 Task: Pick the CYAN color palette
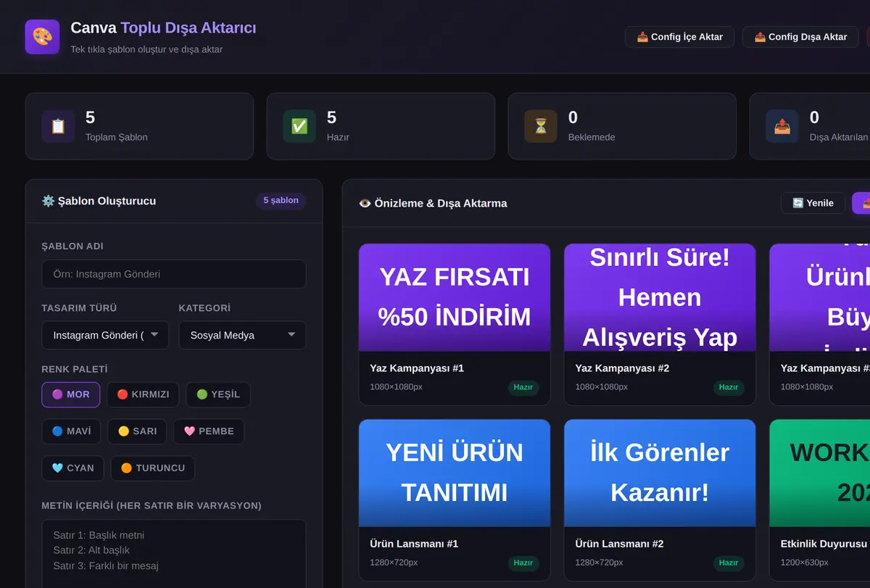point(72,468)
